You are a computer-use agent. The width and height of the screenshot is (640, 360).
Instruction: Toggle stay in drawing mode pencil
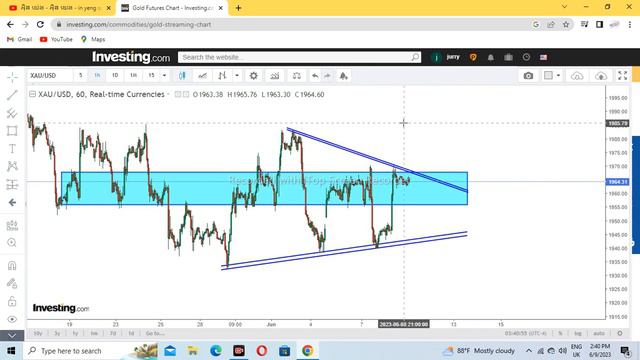[12, 283]
